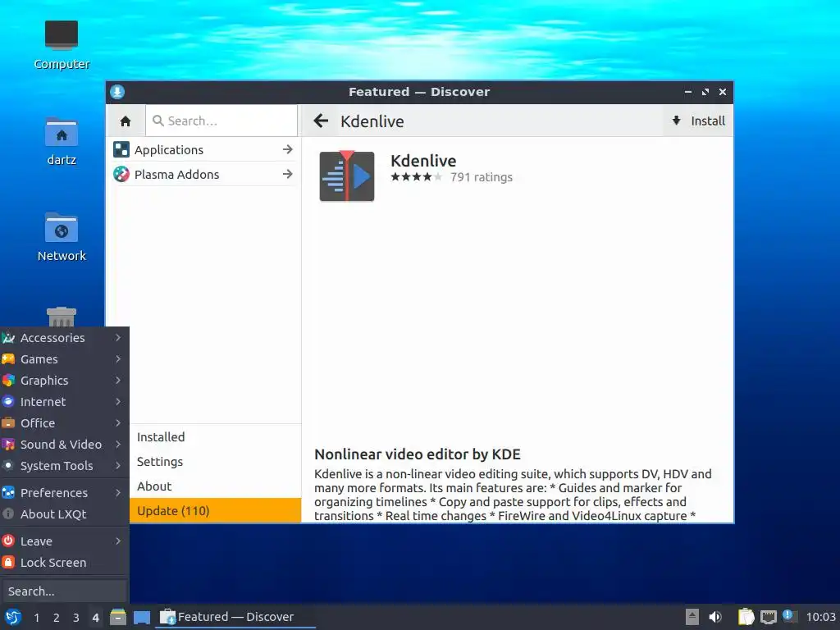840x630 pixels.
Task: Expand the Office submenu
Action: coord(64,423)
